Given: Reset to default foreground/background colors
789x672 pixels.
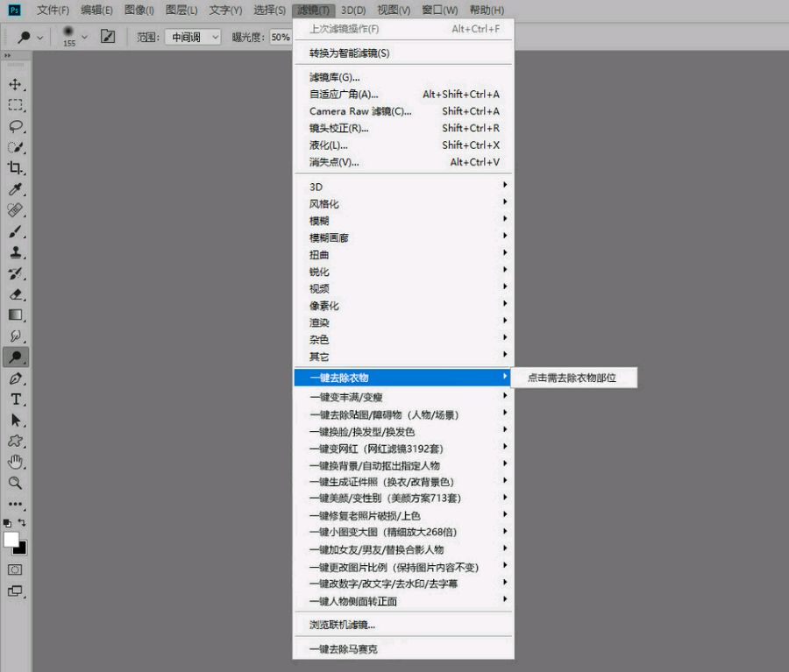Looking at the screenshot, I should (7, 523).
